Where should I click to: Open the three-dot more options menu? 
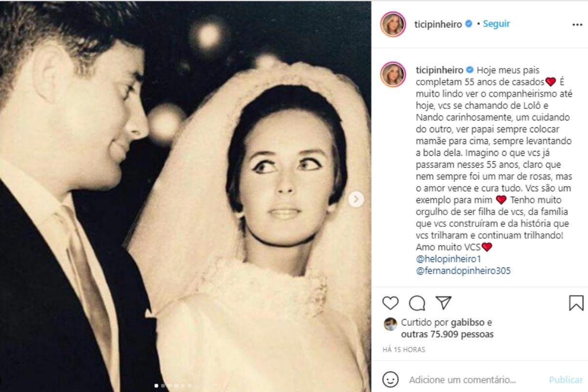pyautogui.click(x=577, y=24)
